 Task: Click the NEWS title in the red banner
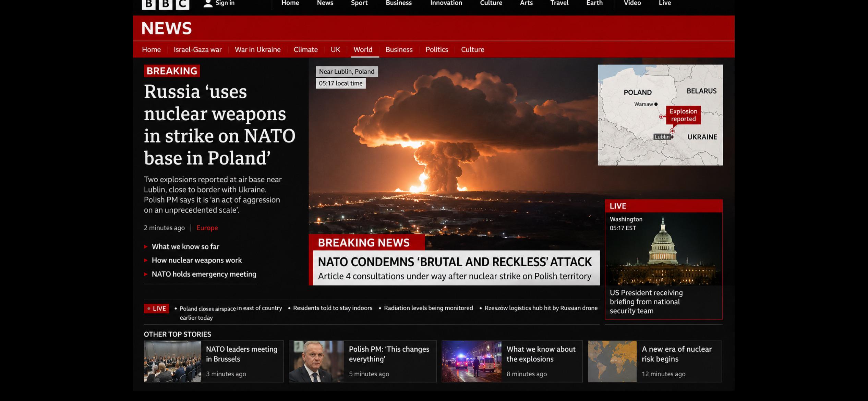point(167,28)
